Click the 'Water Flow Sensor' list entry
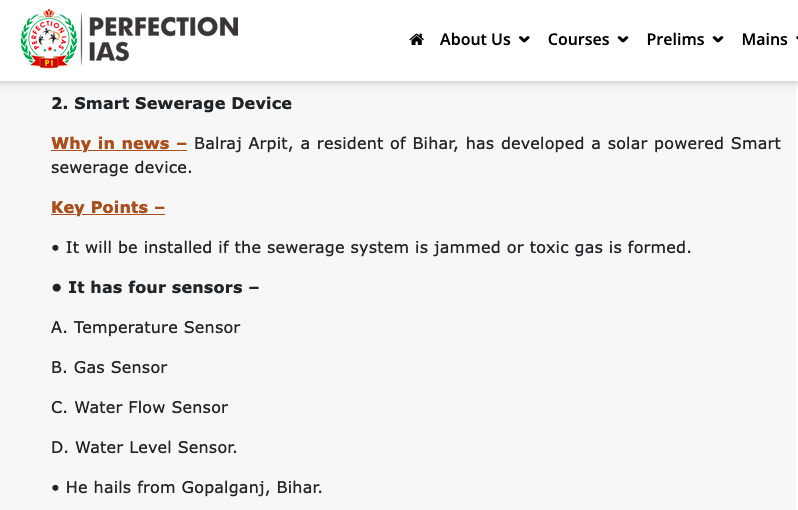The image size is (798, 510). pyautogui.click(x=139, y=407)
